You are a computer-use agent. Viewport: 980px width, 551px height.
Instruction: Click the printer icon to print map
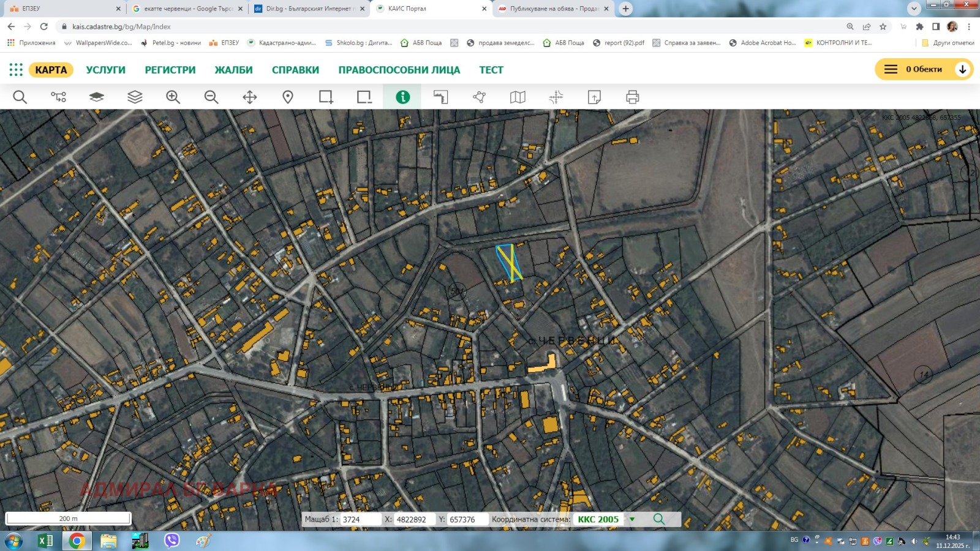(633, 97)
